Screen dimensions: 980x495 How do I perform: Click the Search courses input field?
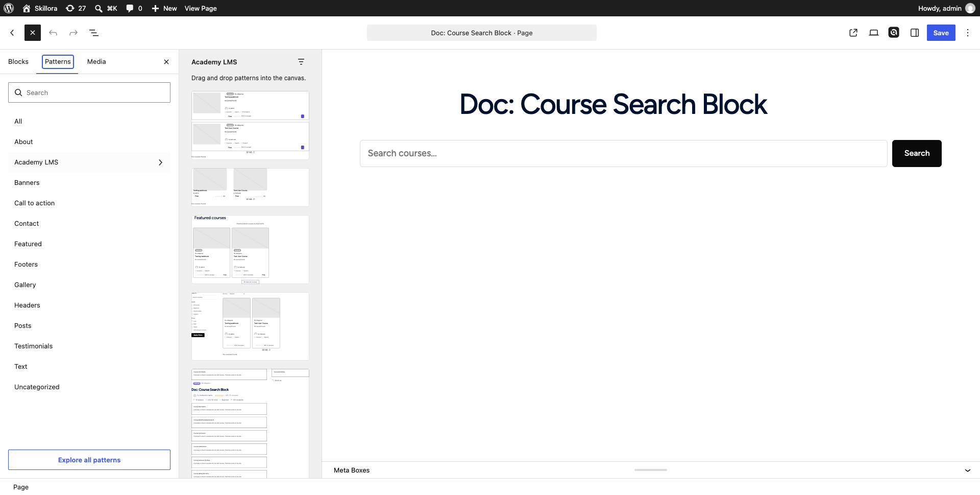pyautogui.click(x=624, y=153)
